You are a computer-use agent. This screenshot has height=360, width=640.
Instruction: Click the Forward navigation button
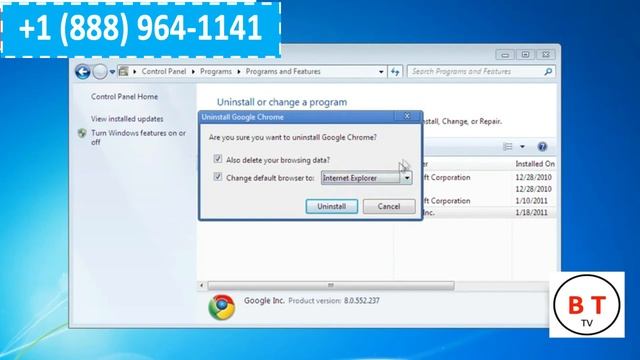100,72
